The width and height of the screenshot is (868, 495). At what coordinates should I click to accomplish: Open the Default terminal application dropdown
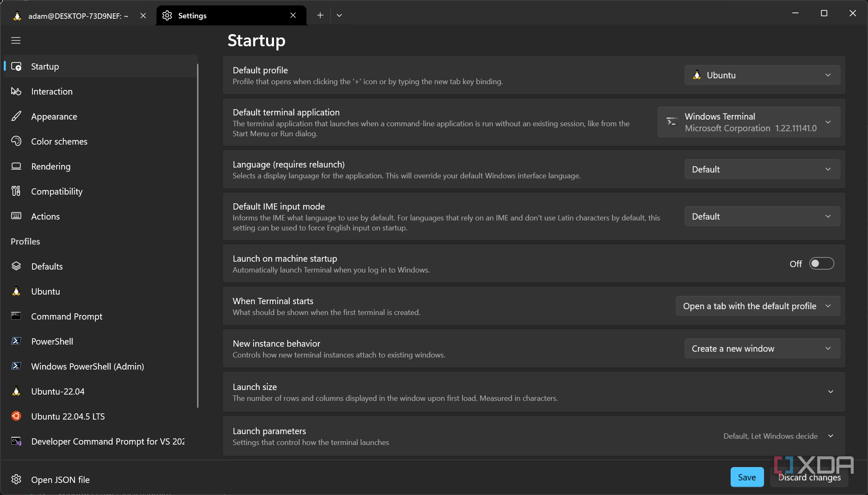(749, 122)
